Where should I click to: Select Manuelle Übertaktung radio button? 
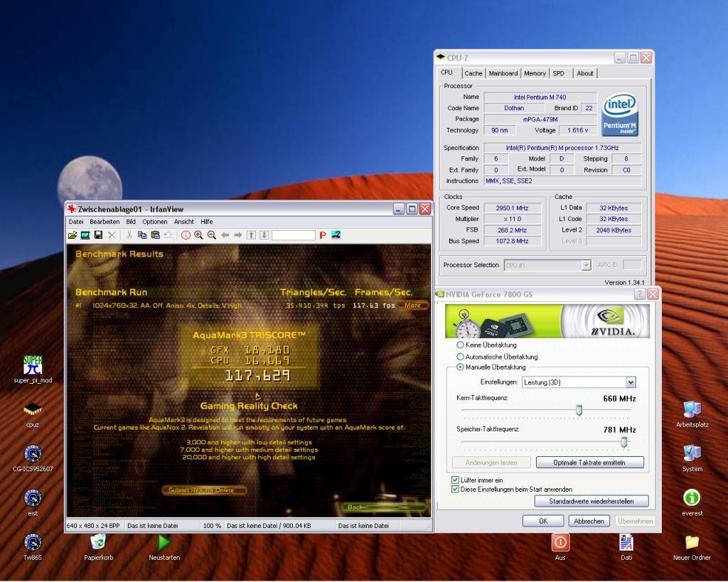[460, 367]
